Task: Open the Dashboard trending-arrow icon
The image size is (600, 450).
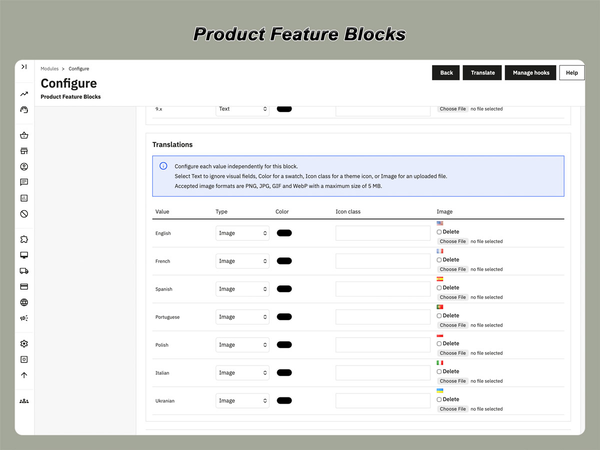Action: point(24,94)
